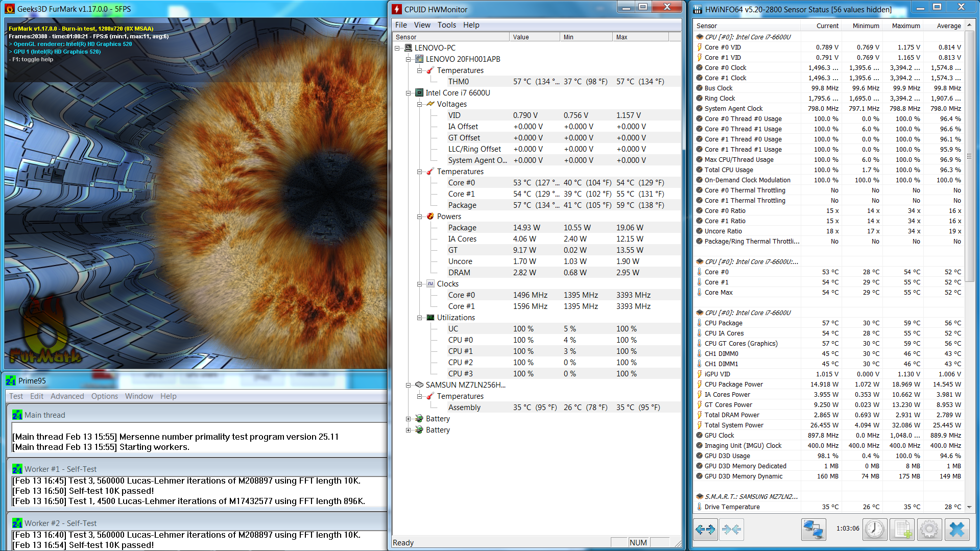Image resolution: width=980 pixels, height=551 pixels.
Task: Select CPU Package Power row in HWiNFO
Action: pos(829,384)
